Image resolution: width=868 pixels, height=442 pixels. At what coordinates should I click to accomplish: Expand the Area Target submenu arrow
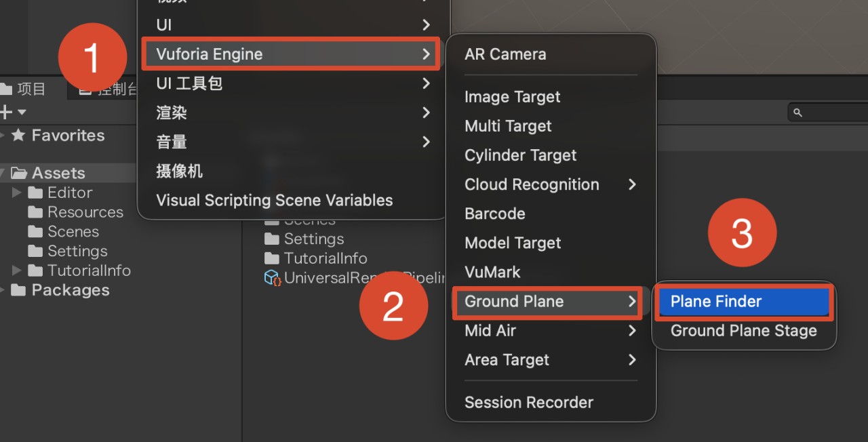point(632,360)
